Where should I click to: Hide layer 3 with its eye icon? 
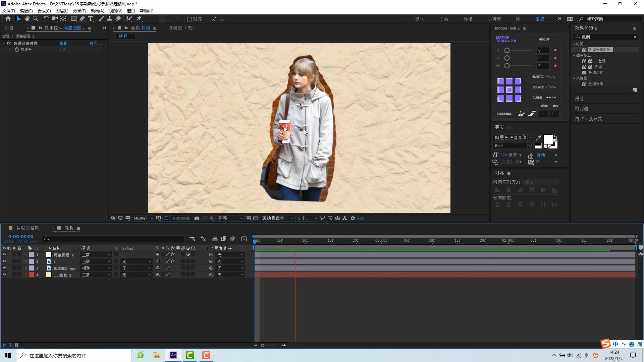pos(4,268)
